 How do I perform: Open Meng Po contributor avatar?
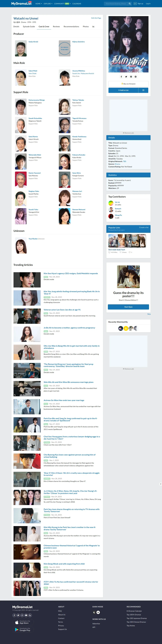pyautogui.click(x=111, y=216)
